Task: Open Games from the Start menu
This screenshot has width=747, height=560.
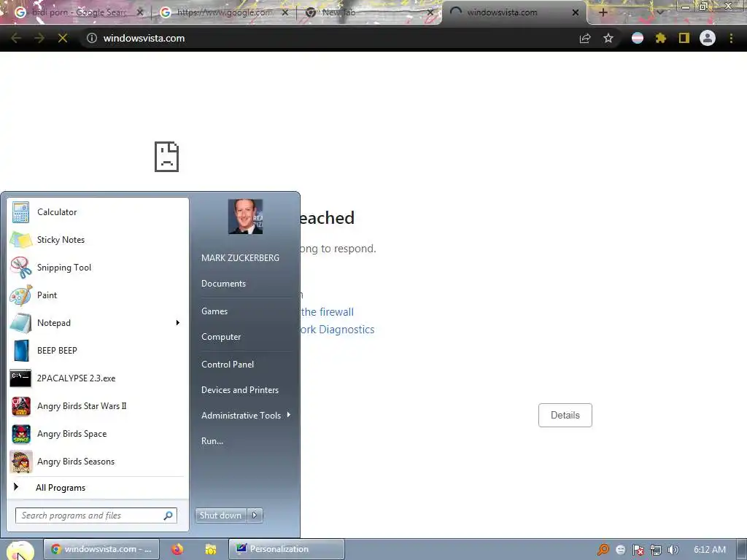Action: click(x=214, y=311)
